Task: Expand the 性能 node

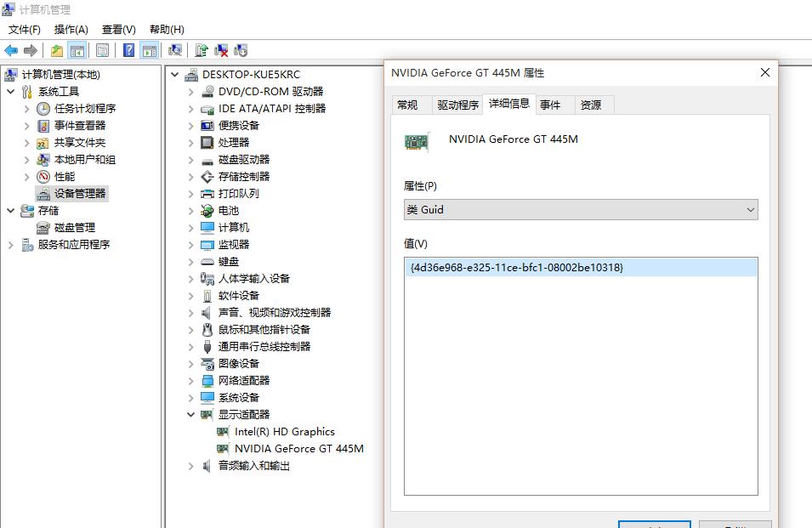Action: 26,177
